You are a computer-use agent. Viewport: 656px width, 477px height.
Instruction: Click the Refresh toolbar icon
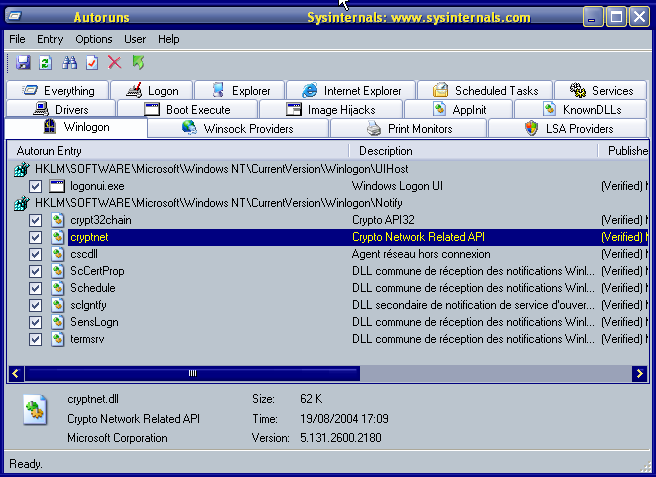[46, 63]
